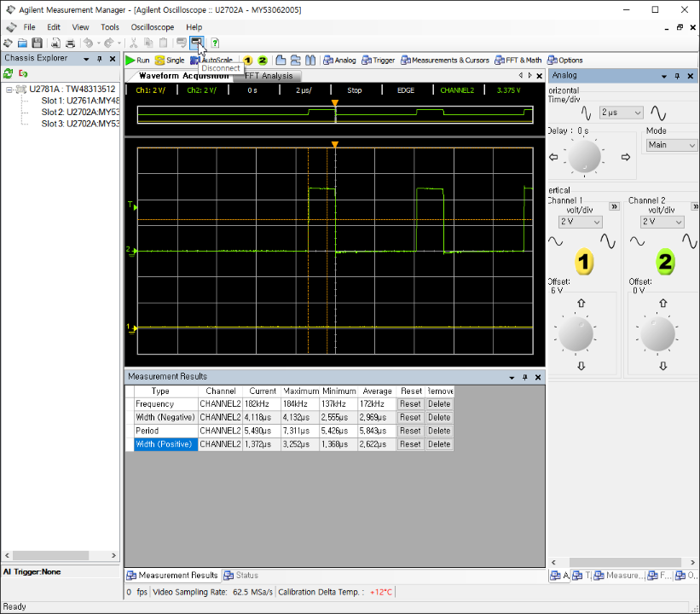700x614 pixels.
Task: Toggle channel 1 yellow toolbar button
Action: tap(248, 61)
